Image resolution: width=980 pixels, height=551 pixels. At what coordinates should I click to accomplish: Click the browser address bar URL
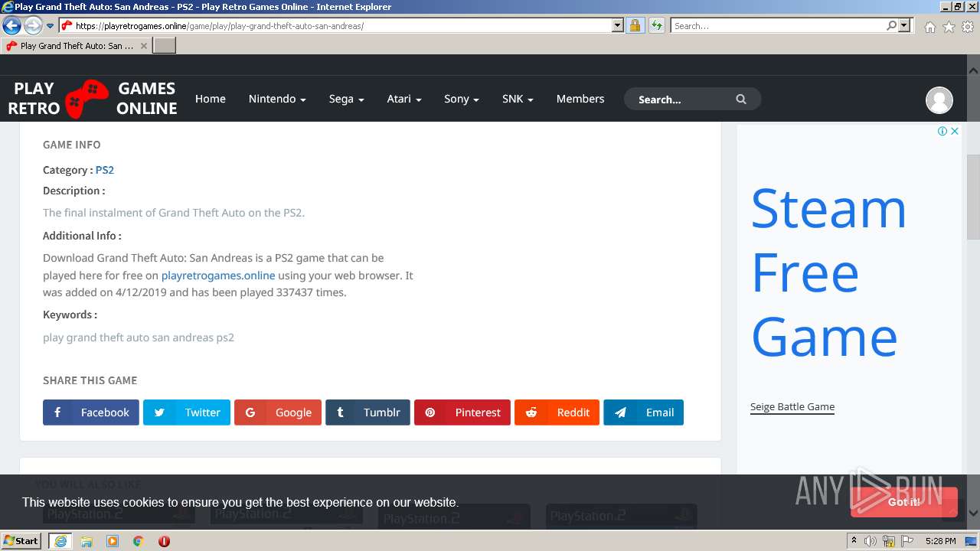pyautogui.click(x=335, y=26)
